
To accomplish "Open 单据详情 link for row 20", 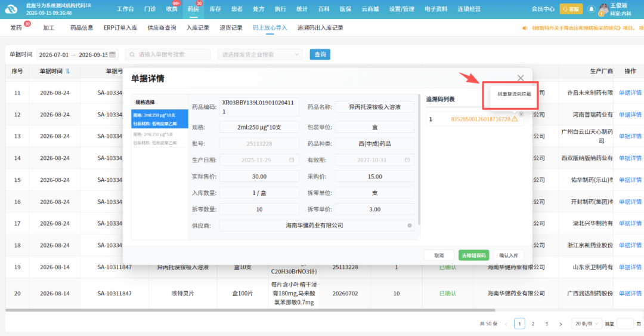I will click(x=630, y=293).
